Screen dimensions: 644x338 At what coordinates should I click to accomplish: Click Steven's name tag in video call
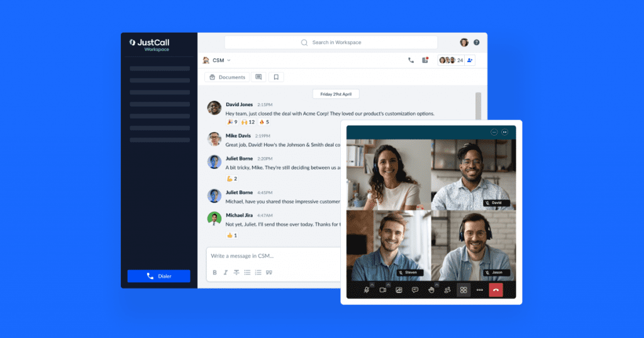point(410,273)
